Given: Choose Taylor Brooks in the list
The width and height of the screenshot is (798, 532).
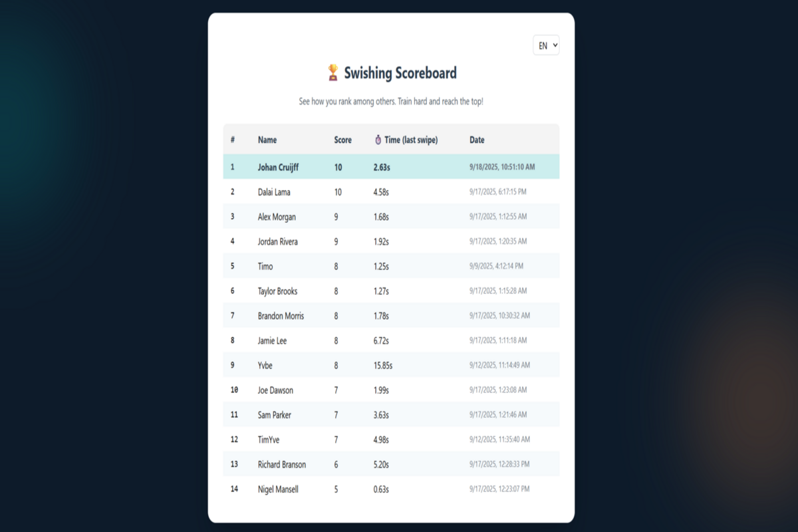Looking at the screenshot, I should (277, 291).
